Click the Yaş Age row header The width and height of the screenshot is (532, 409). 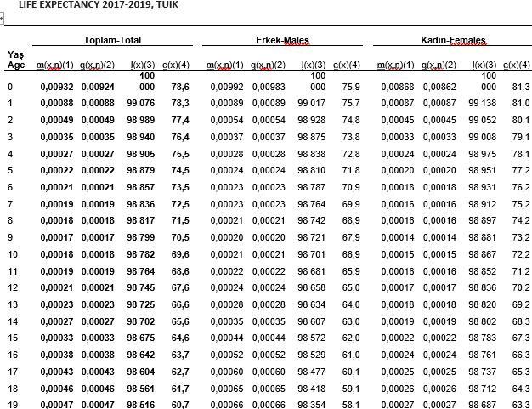tap(14, 60)
